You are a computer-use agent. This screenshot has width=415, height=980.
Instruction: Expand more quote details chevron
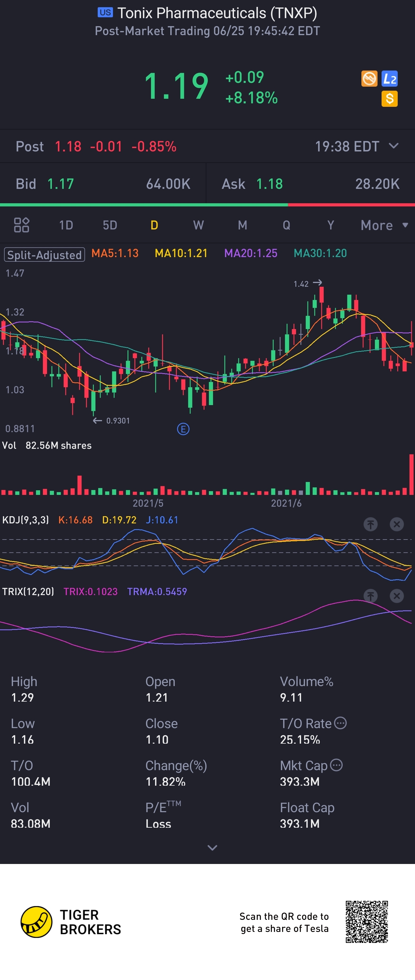(212, 848)
